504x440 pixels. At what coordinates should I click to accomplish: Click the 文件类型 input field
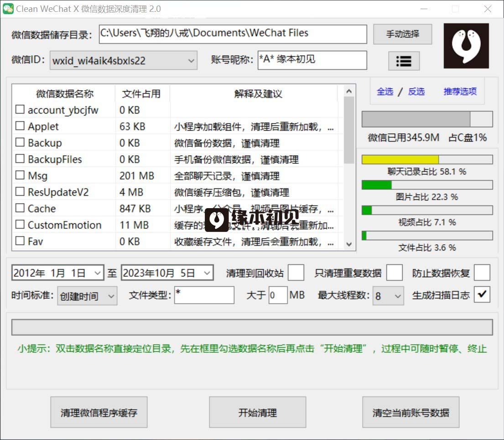(204, 295)
